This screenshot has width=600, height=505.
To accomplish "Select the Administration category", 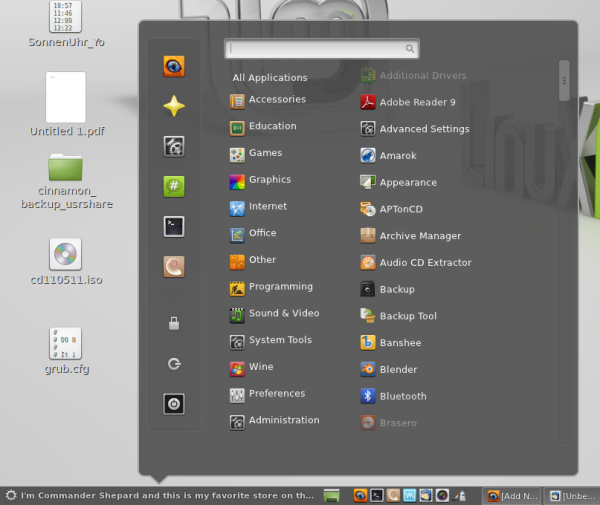I will [274, 422].
